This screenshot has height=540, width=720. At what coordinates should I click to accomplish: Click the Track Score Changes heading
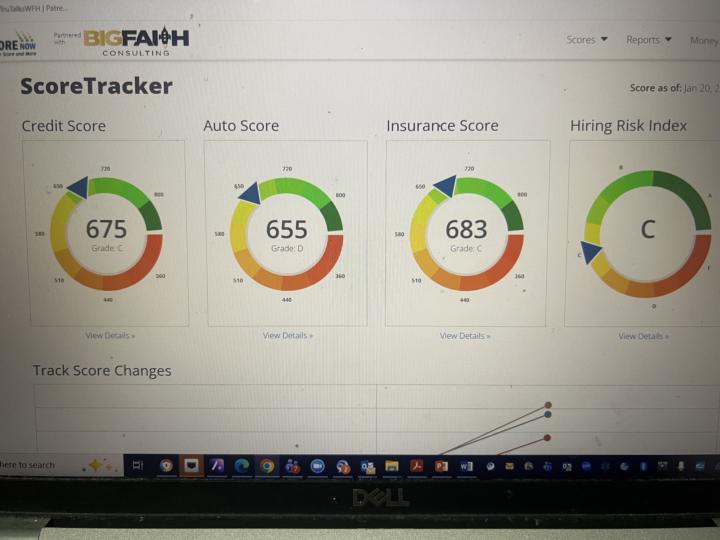pyautogui.click(x=102, y=371)
